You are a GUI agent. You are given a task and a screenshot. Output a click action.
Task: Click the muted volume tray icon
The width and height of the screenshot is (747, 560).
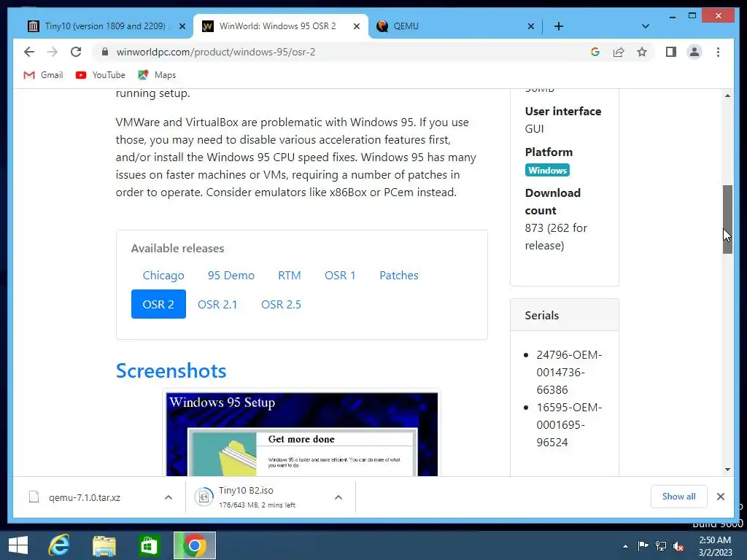tap(678, 545)
